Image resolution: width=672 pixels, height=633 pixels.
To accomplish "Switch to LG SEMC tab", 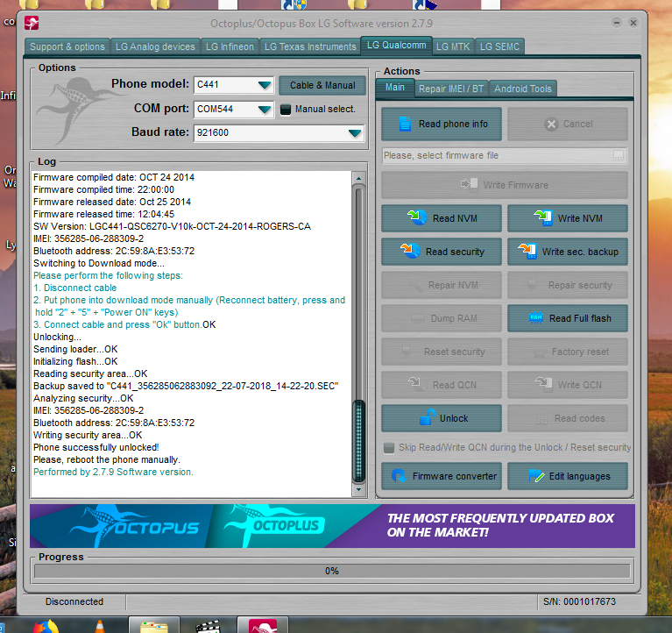I will pos(499,46).
